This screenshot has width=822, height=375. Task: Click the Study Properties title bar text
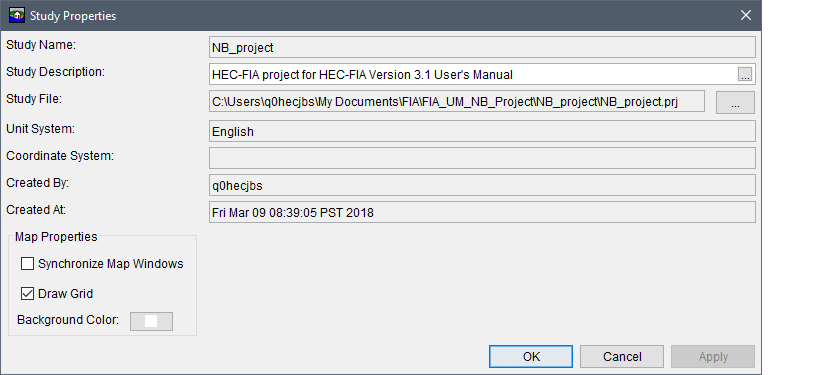pyautogui.click(x=73, y=16)
